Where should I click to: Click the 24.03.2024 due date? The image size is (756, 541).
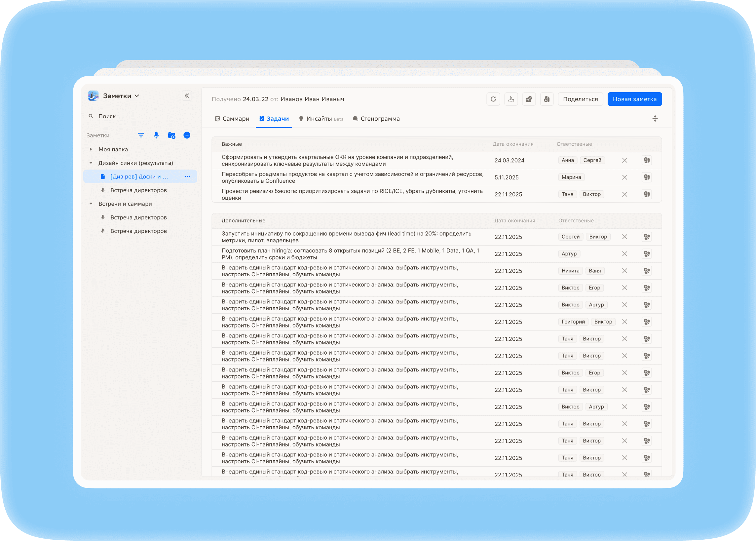(509, 161)
